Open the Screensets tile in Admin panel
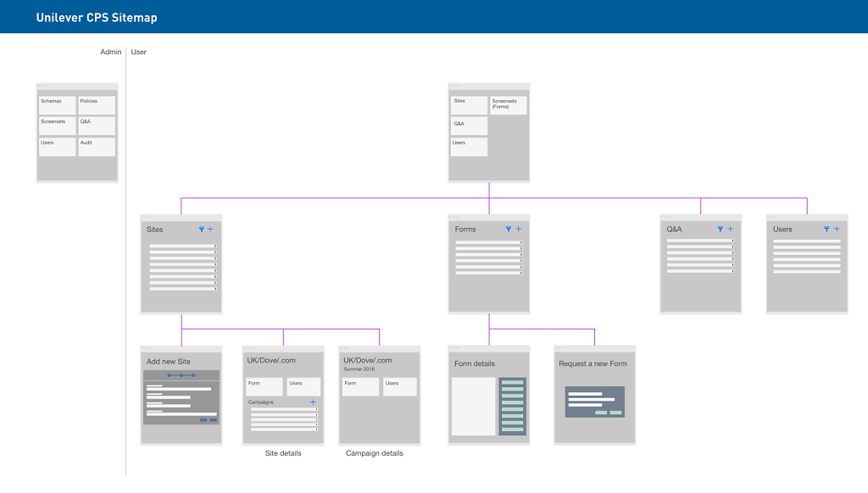Screen dimensions: 868x493 tap(57, 125)
